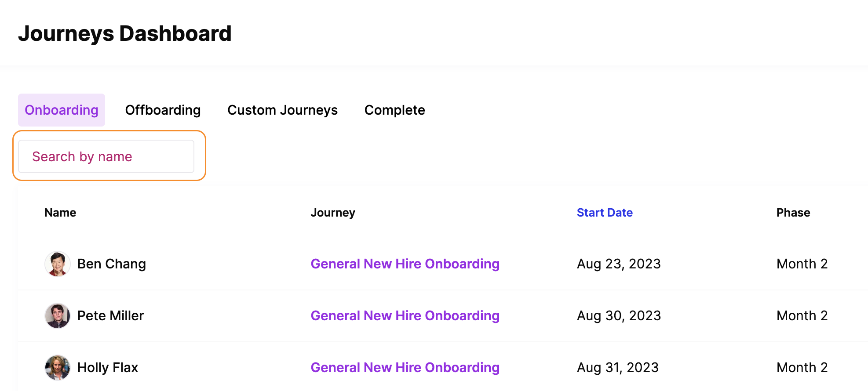Switch to the Onboarding tab
868x391 pixels.
(x=62, y=110)
